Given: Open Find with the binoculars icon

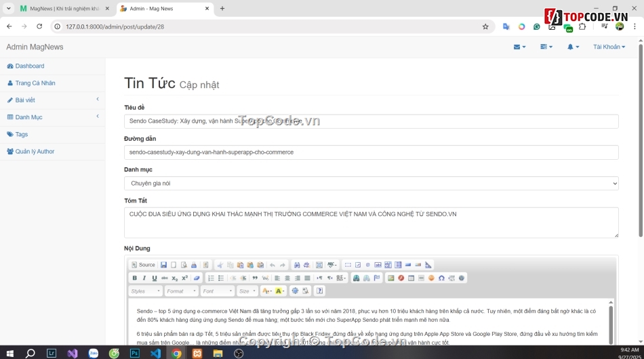Looking at the screenshot, I should pos(297,265).
